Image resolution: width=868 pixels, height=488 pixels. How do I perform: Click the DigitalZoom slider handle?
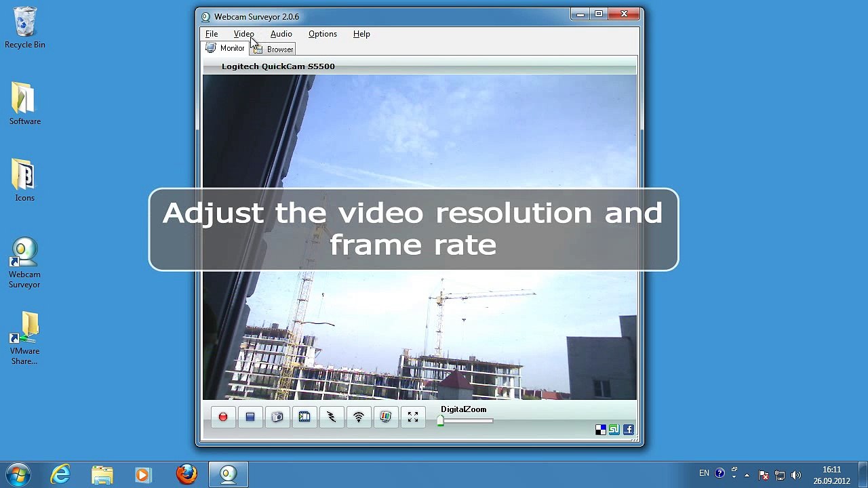[440, 421]
